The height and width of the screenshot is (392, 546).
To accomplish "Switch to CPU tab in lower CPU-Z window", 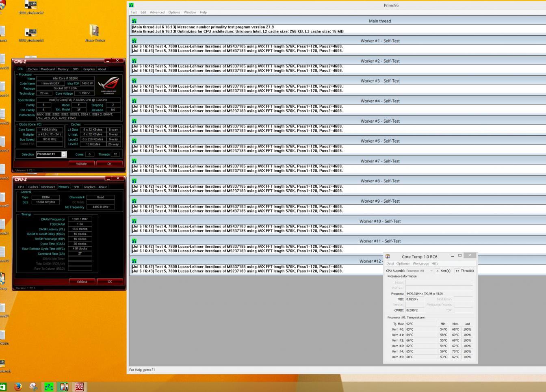I will point(21,187).
